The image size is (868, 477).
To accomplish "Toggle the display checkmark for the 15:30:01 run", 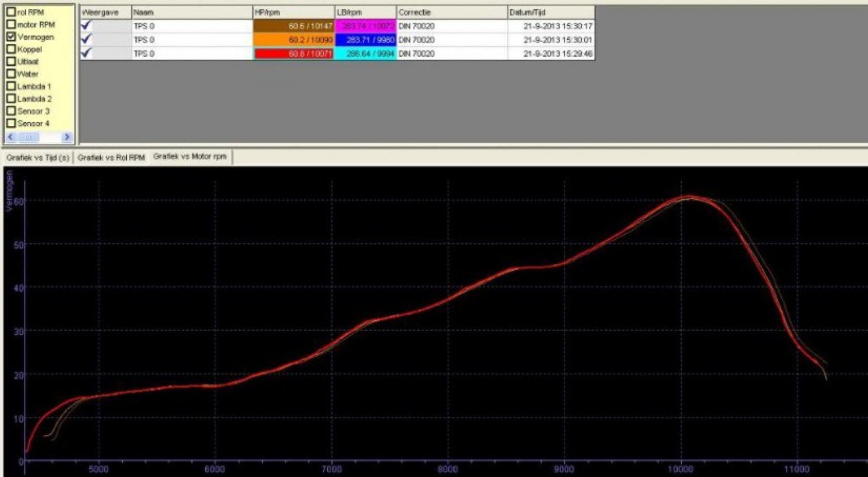I will point(86,39).
